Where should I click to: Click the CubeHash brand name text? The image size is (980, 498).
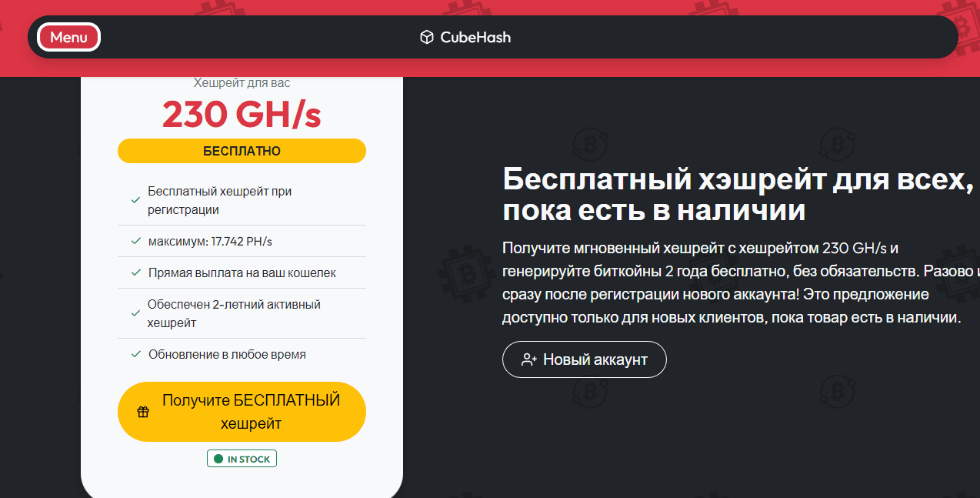(x=475, y=37)
